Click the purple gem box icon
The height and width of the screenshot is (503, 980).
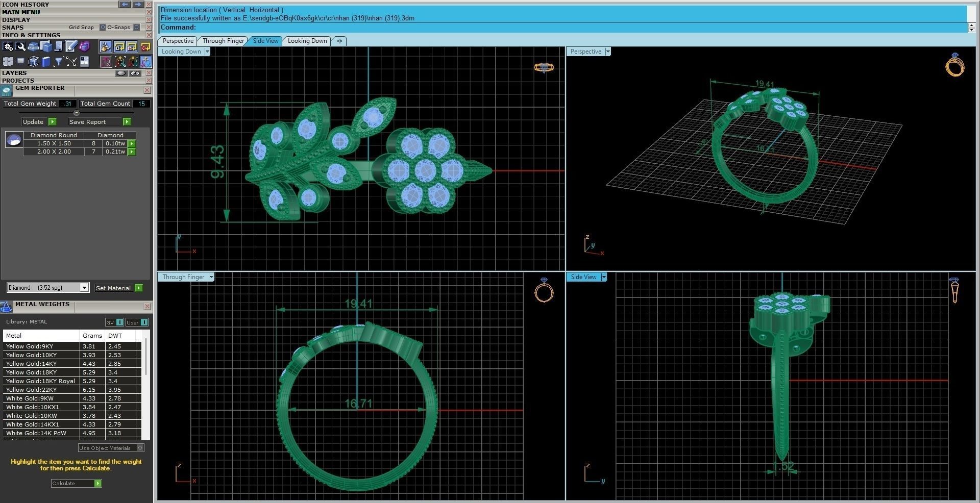pos(84,47)
